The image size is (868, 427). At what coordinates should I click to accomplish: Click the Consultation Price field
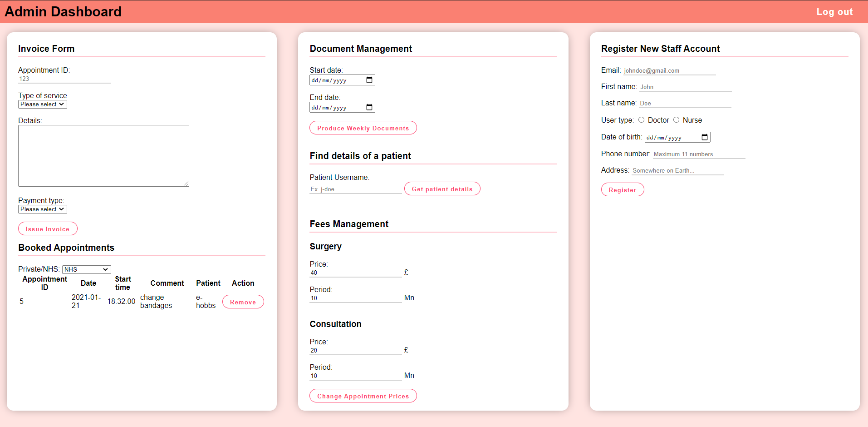(356, 351)
